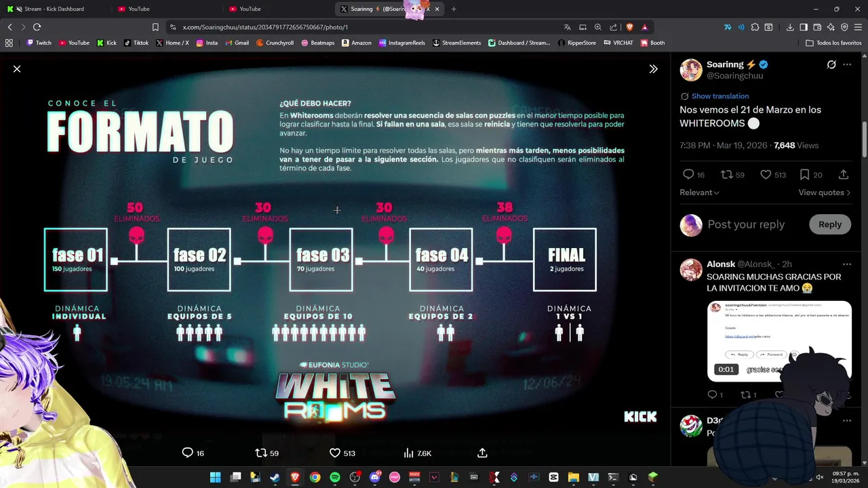The height and width of the screenshot is (488, 868).
Task: Collapse the side panel with double-arrow icon
Action: click(653, 69)
